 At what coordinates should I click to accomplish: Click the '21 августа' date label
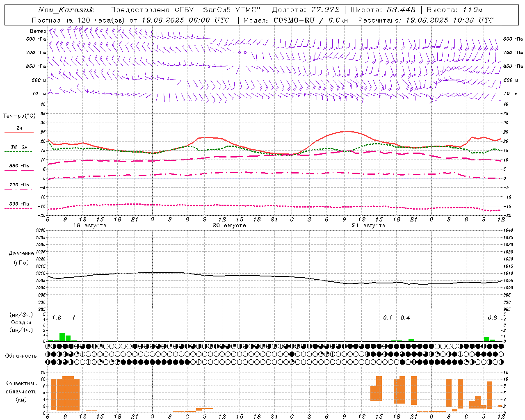[x=369, y=226]
